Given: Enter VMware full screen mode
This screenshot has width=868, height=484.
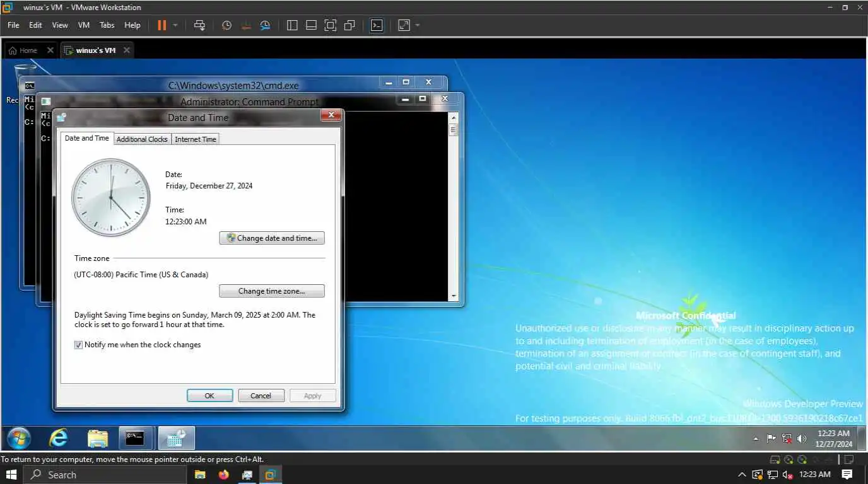Looking at the screenshot, I should point(330,25).
